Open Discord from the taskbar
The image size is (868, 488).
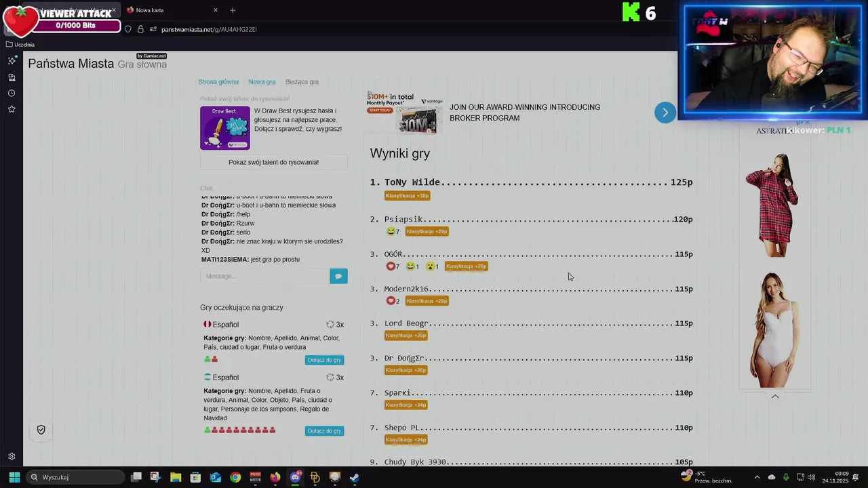point(295,477)
